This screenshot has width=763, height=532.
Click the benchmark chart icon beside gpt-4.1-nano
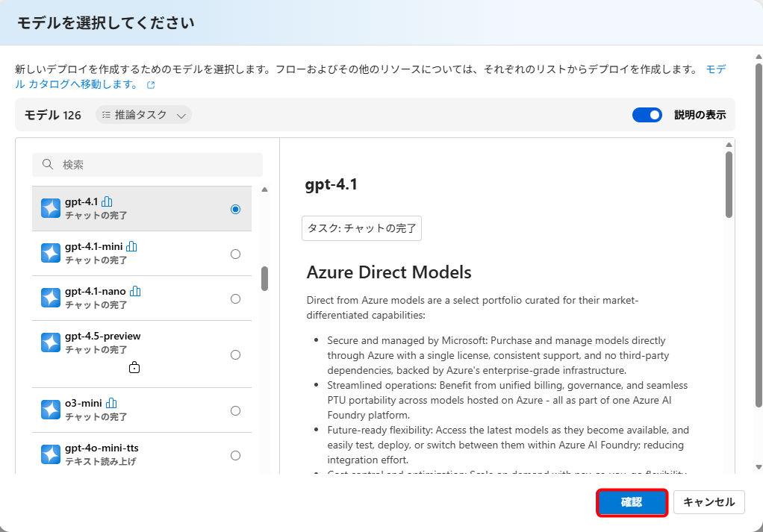point(135,291)
